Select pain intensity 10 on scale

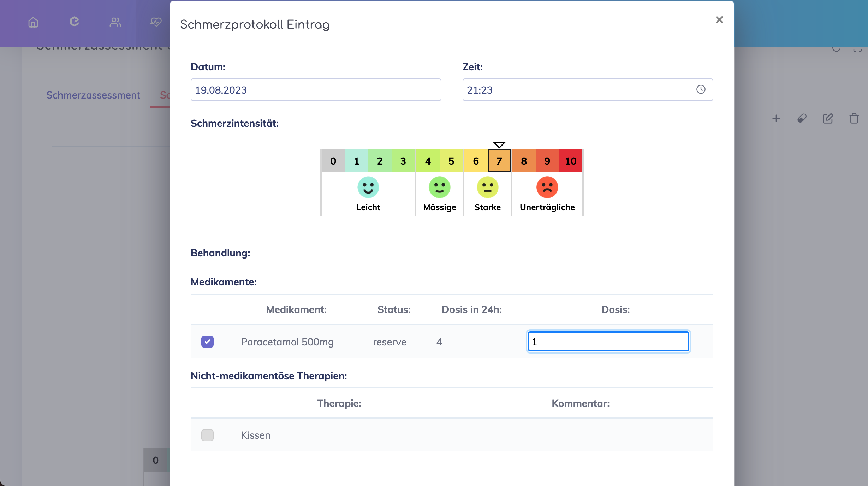pyautogui.click(x=571, y=161)
